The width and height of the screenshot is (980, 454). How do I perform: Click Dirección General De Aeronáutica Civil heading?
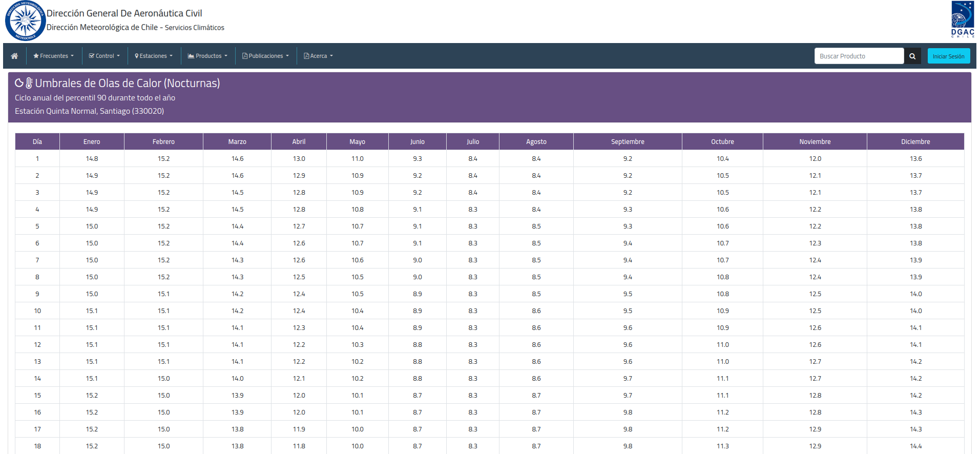pos(124,13)
